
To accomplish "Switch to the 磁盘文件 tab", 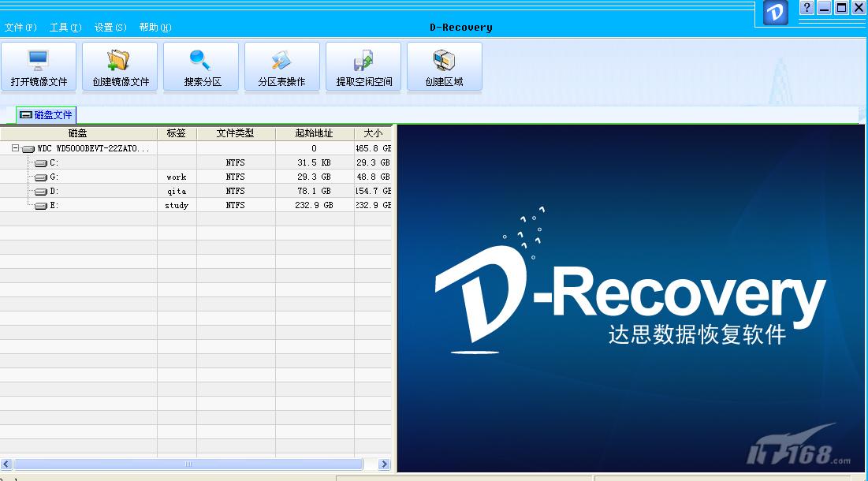I will click(46, 115).
